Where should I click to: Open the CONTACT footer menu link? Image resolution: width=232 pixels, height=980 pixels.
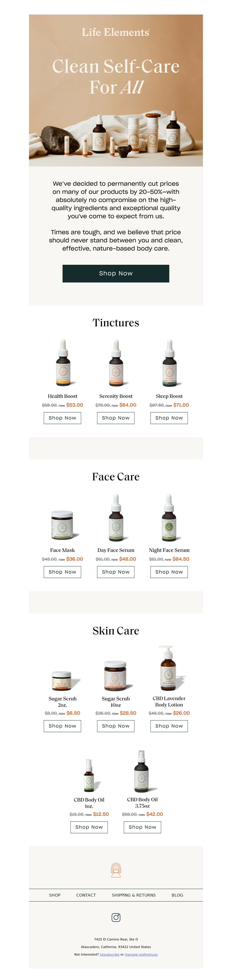pyautogui.click(x=86, y=895)
